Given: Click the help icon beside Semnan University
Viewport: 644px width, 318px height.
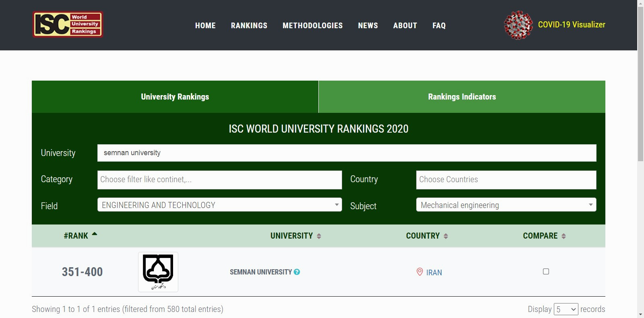Looking at the screenshot, I should click(297, 272).
